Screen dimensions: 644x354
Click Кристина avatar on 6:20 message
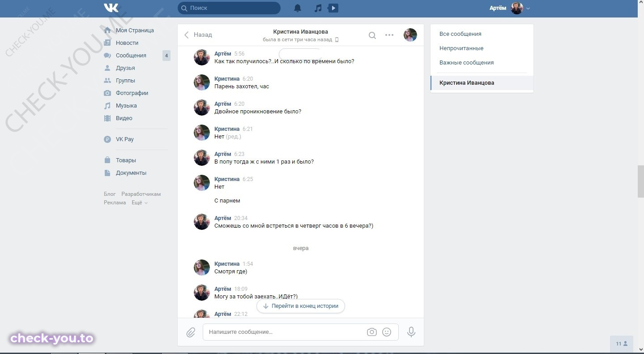click(x=202, y=82)
